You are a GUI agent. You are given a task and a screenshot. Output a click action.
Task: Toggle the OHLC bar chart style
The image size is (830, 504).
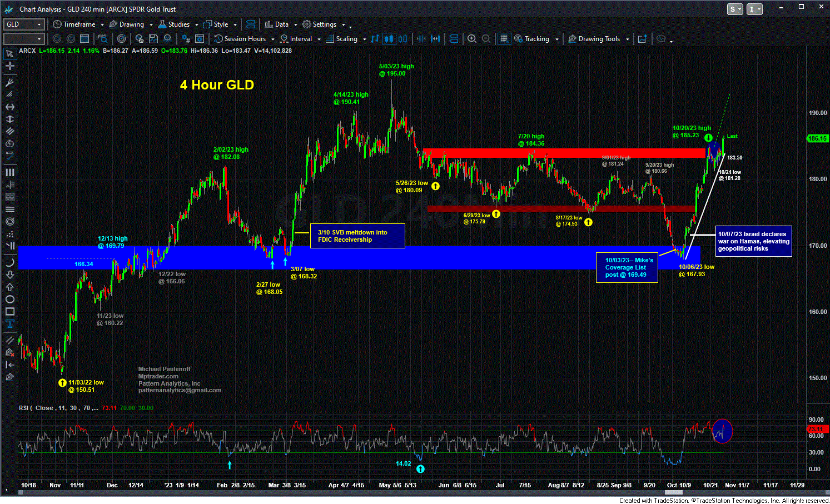click(375, 39)
